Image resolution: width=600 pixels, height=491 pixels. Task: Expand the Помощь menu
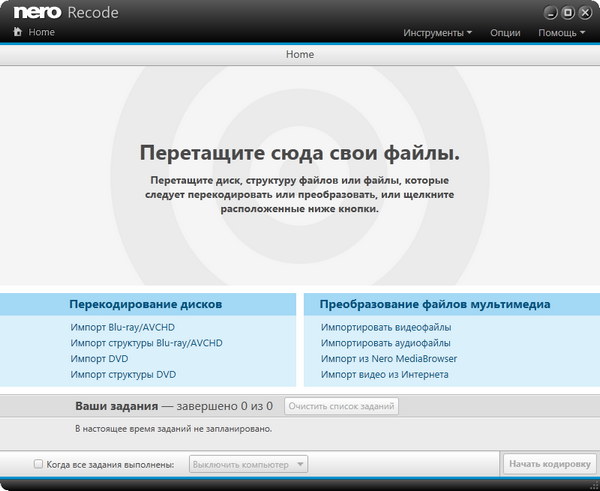tap(562, 32)
